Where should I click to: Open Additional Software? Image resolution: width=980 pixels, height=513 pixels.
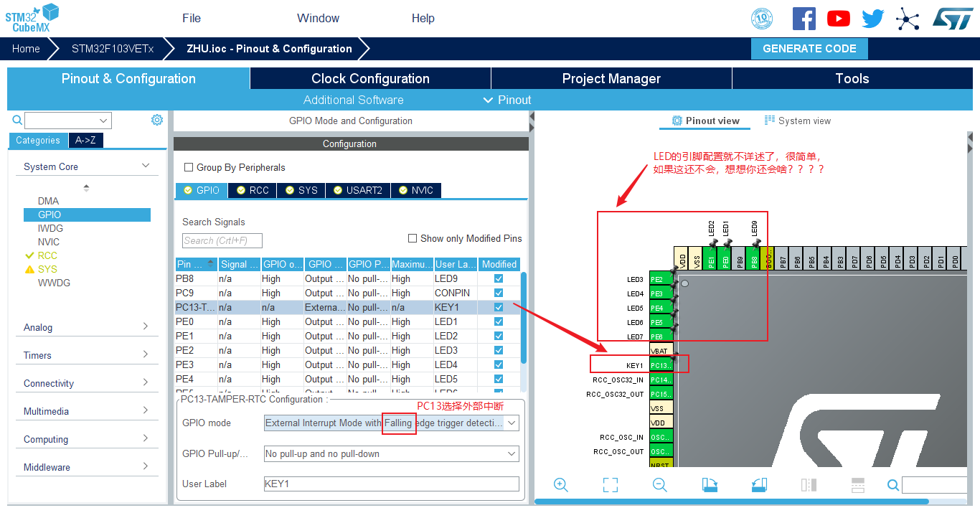[354, 100]
